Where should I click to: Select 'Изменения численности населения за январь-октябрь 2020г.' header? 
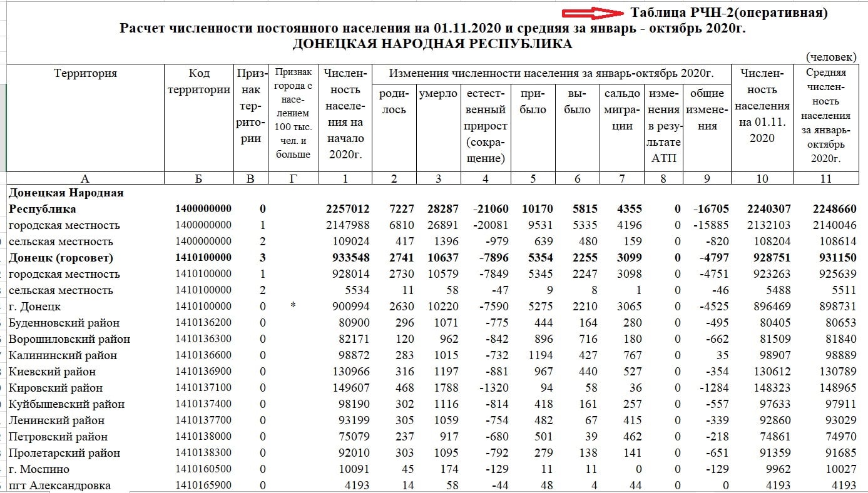pos(551,73)
